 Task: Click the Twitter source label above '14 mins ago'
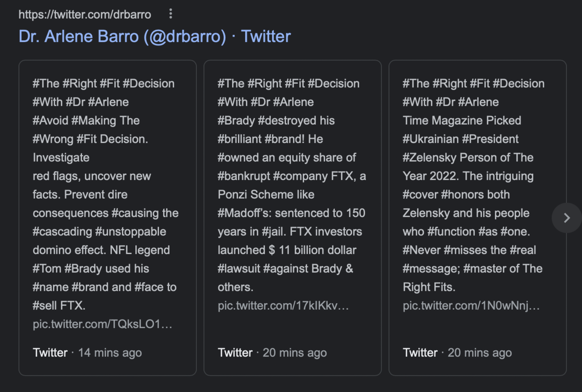50,353
